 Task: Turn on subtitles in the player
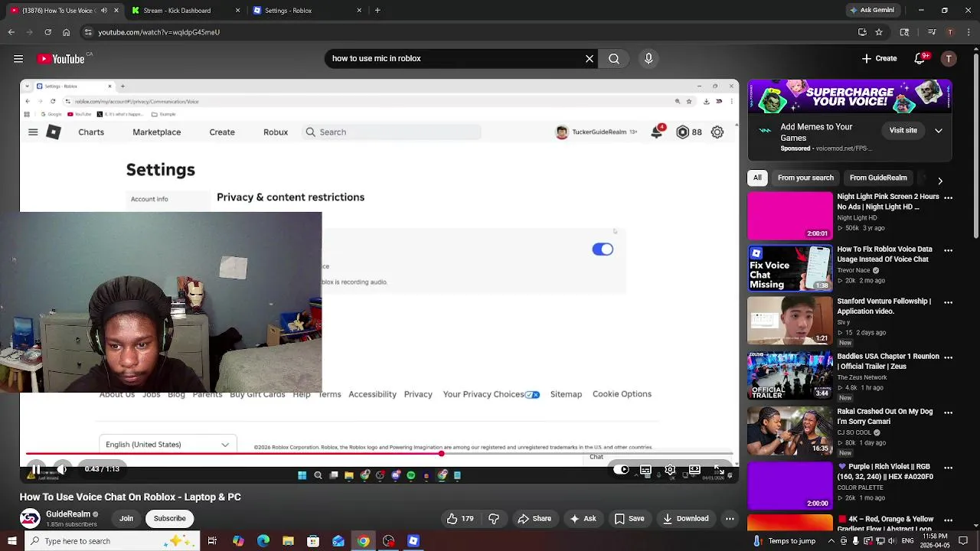[x=645, y=469]
